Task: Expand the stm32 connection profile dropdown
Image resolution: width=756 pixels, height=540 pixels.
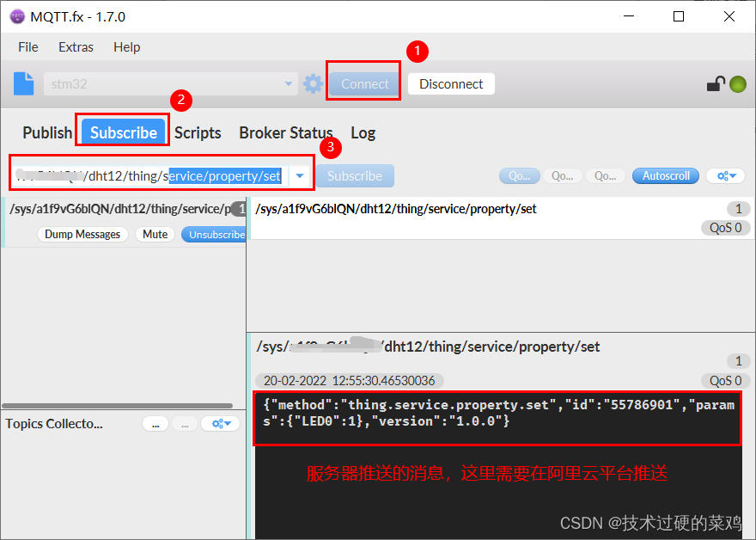Action: (x=289, y=84)
